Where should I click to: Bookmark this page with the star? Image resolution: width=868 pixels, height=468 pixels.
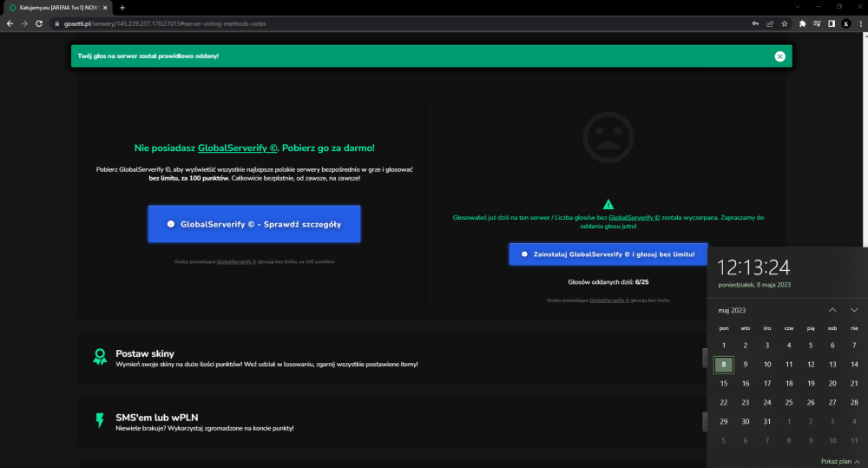(785, 23)
